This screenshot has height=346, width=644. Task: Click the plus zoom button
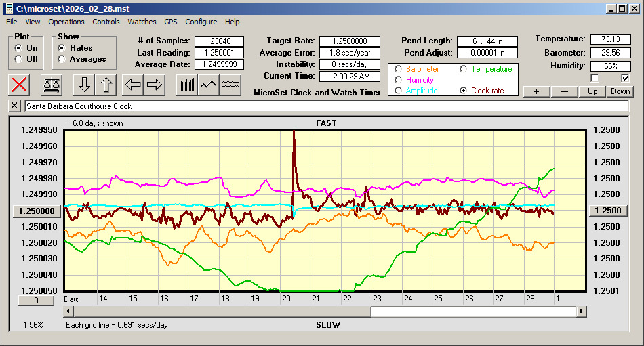536,91
